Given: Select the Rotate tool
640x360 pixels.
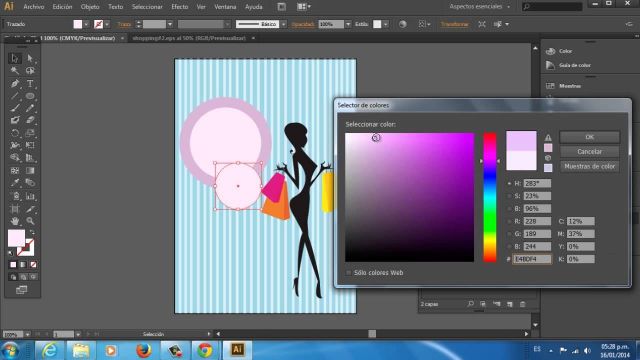Looking at the screenshot, I should pyautogui.click(x=15, y=133).
